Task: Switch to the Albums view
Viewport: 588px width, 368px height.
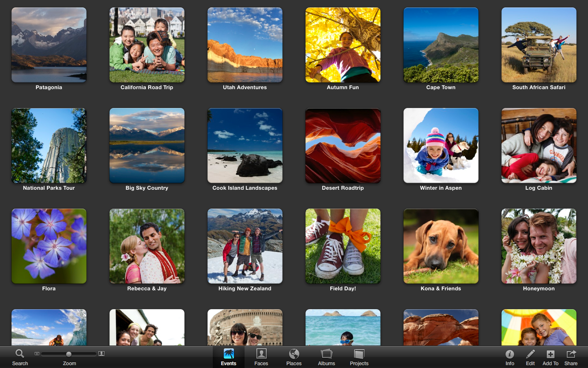Action: pyautogui.click(x=327, y=357)
